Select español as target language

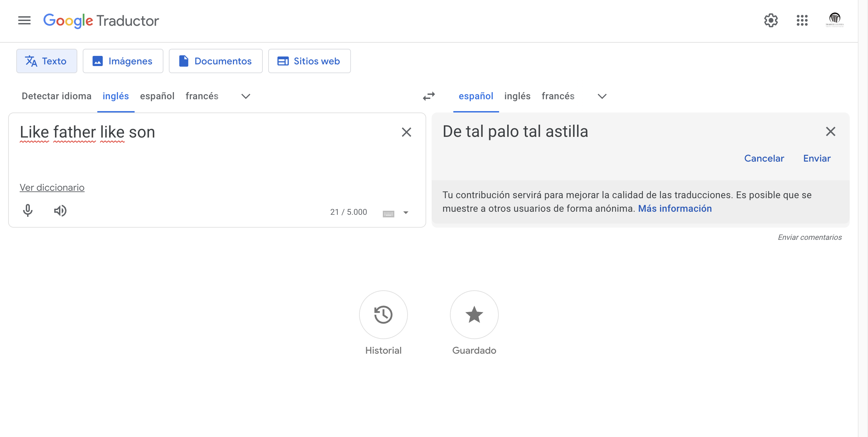476,96
